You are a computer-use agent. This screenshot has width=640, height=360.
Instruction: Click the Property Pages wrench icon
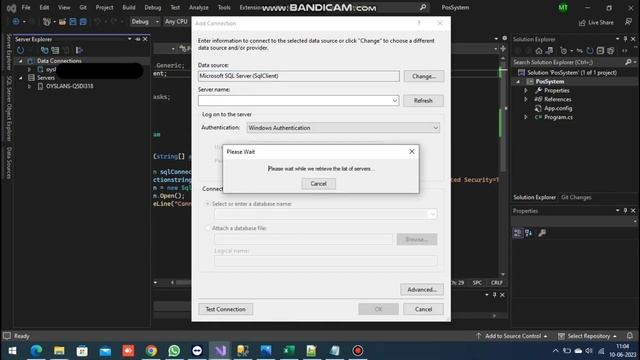pos(542,233)
